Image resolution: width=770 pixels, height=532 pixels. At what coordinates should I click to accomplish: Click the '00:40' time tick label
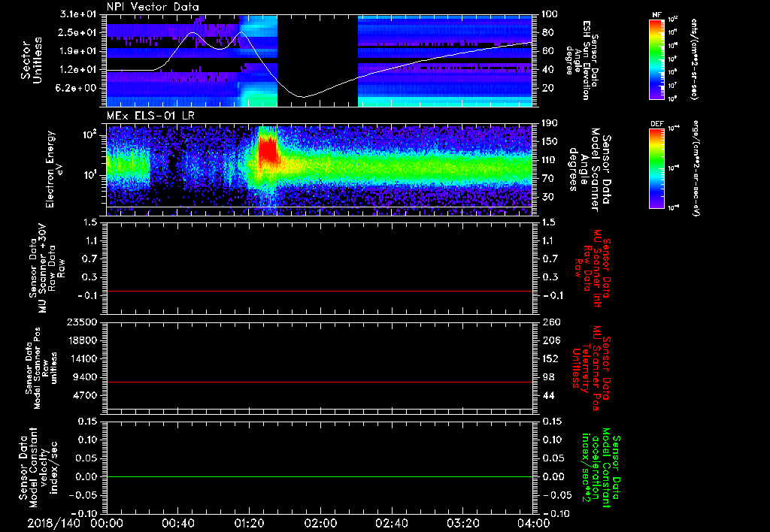tap(177, 523)
